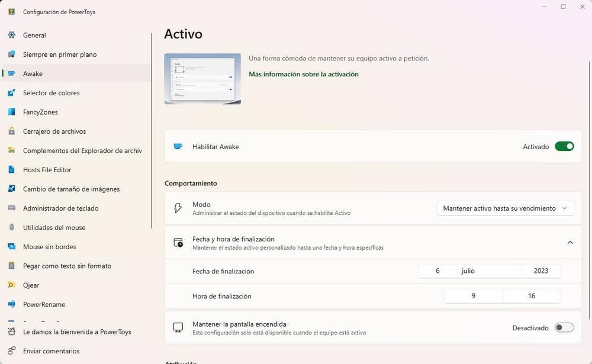Open Selector de colores page
This screenshot has height=364, width=592.
tap(76, 93)
